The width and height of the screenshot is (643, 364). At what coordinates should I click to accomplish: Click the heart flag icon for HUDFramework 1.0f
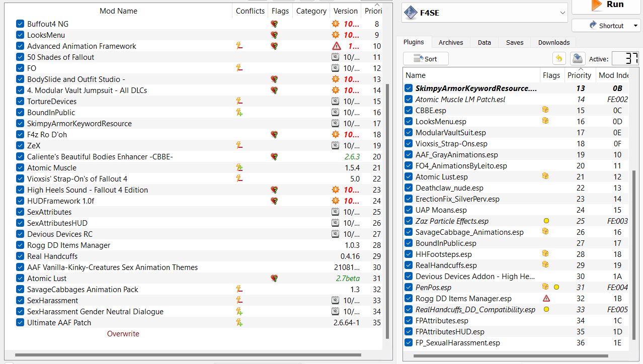coord(274,201)
